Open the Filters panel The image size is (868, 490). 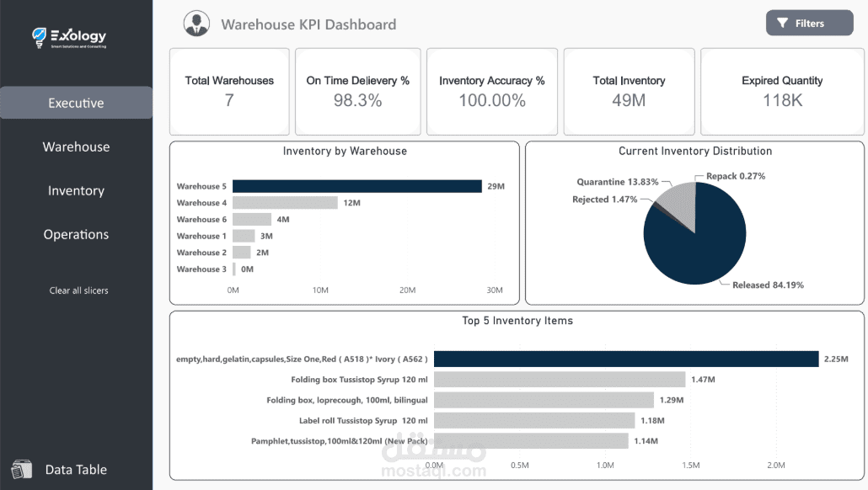809,24
